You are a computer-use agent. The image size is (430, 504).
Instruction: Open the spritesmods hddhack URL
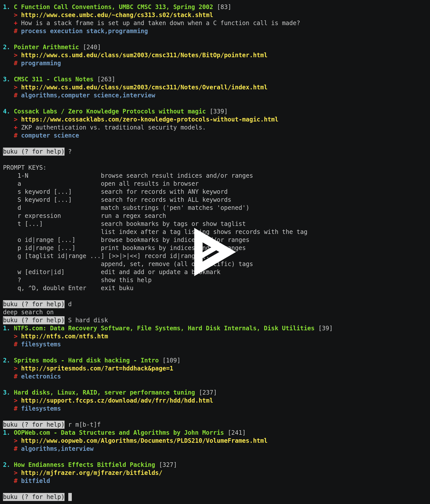pos(97,368)
